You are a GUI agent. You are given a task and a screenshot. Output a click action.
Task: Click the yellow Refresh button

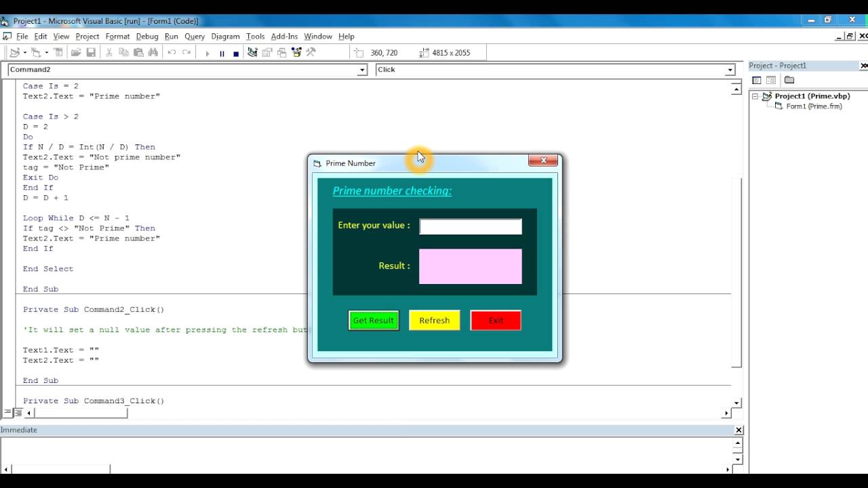point(435,321)
